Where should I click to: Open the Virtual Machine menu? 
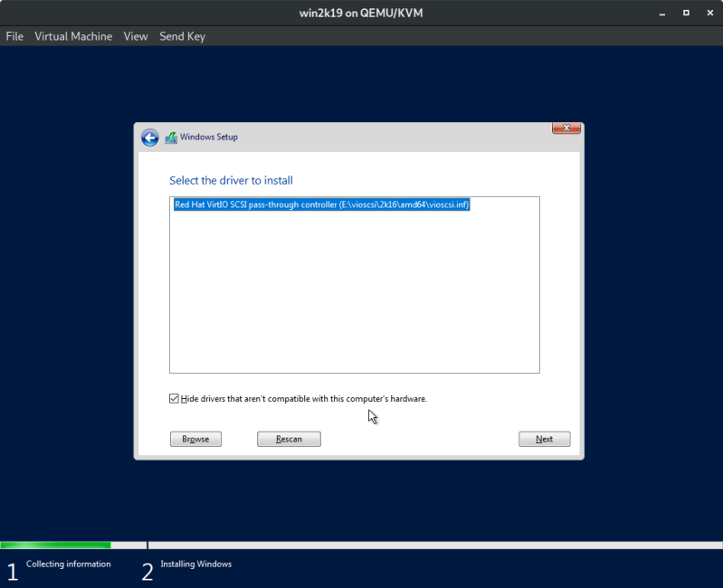tap(73, 36)
